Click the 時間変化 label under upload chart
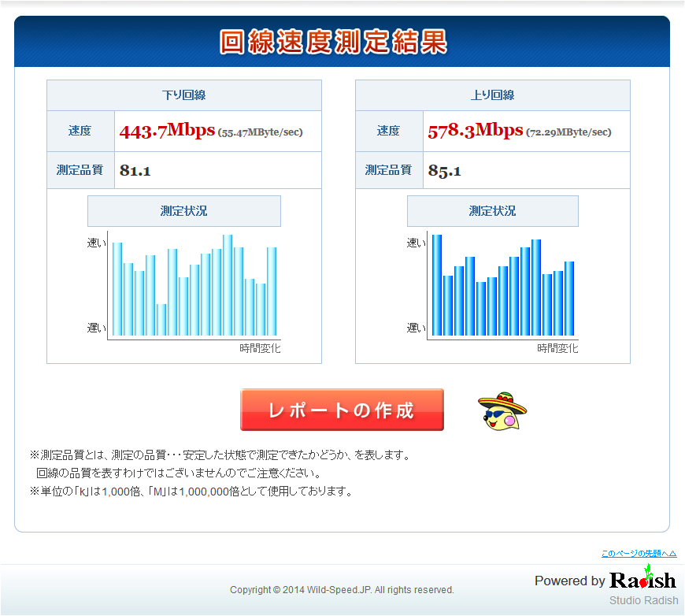The image size is (685, 616). 557,348
